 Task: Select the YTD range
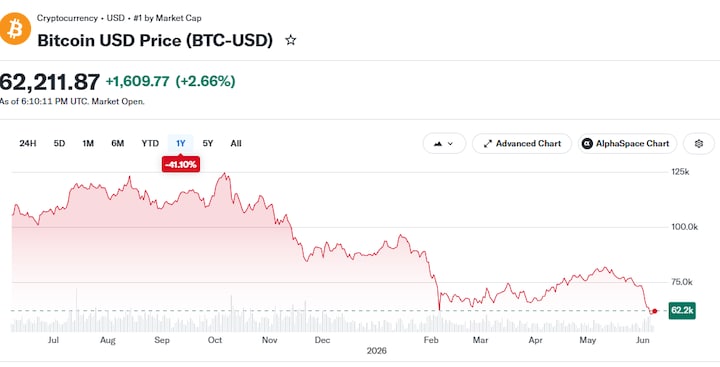150,143
